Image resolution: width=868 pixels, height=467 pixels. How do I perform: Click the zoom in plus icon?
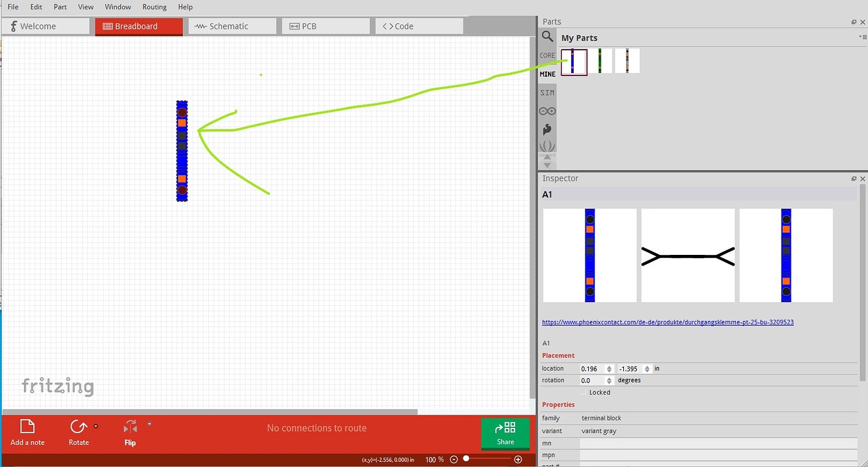[518, 459]
